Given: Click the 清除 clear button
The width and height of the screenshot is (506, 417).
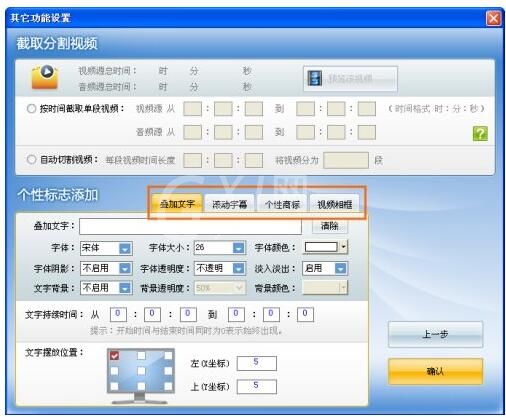Looking at the screenshot, I should point(330,226).
